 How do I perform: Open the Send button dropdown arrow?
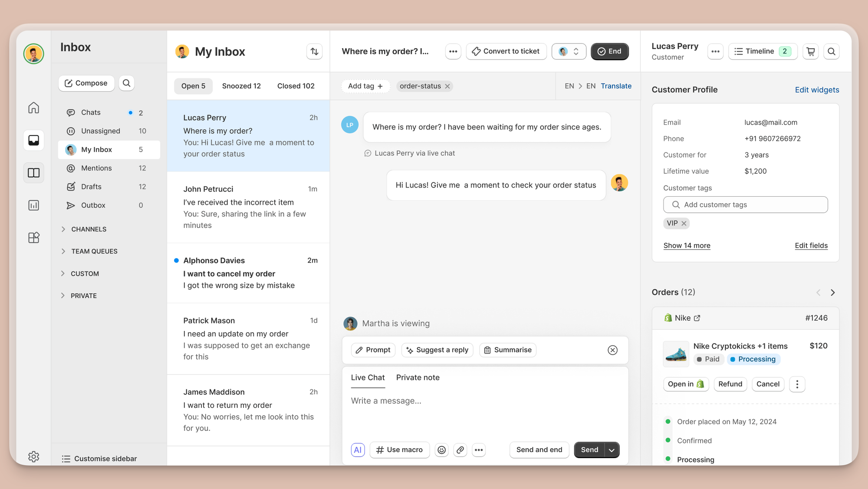click(x=612, y=449)
